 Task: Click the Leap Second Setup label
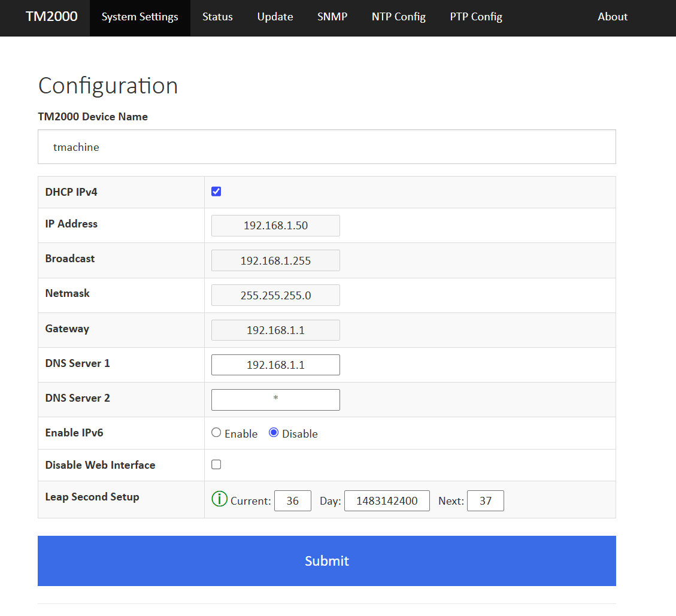tap(92, 497)
